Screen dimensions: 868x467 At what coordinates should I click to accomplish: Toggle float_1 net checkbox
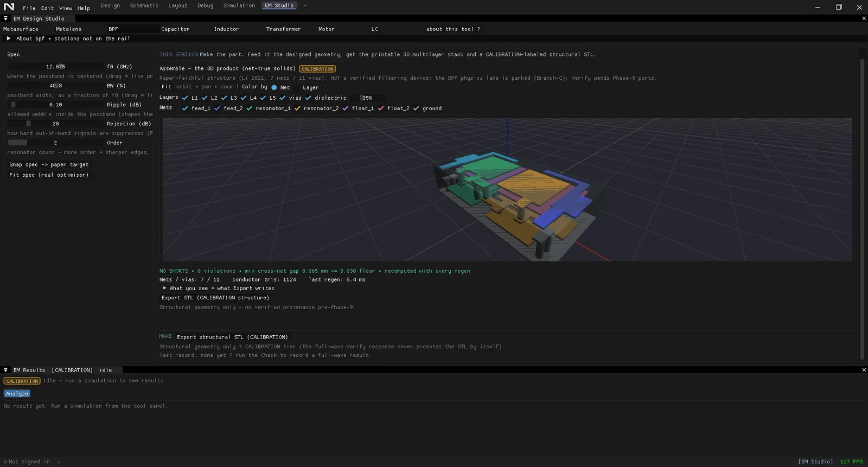tap(346, 108)
